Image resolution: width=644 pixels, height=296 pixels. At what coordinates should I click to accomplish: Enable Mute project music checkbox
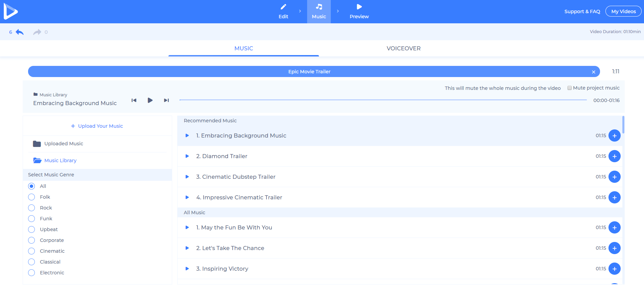coord(570,88)
